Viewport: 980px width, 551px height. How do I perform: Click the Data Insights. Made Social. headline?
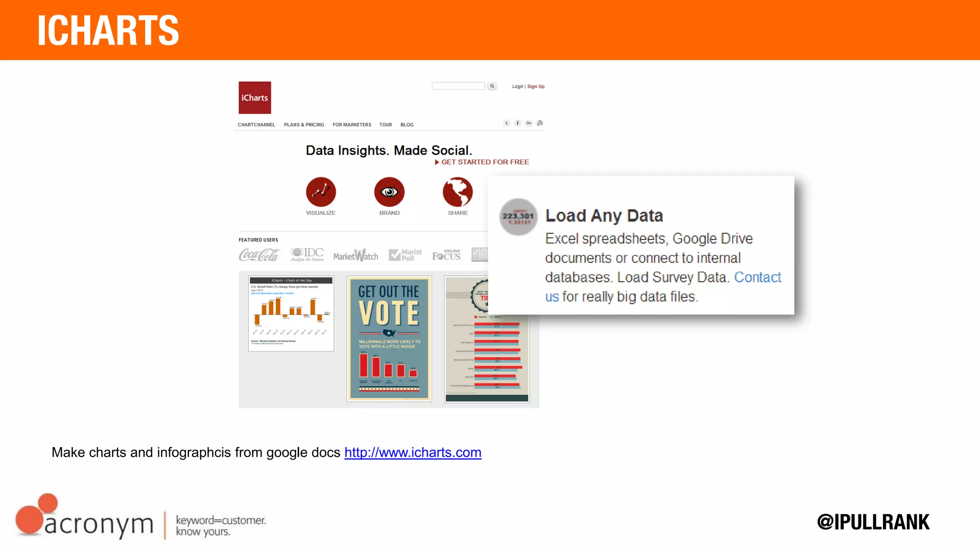point(389,150)
